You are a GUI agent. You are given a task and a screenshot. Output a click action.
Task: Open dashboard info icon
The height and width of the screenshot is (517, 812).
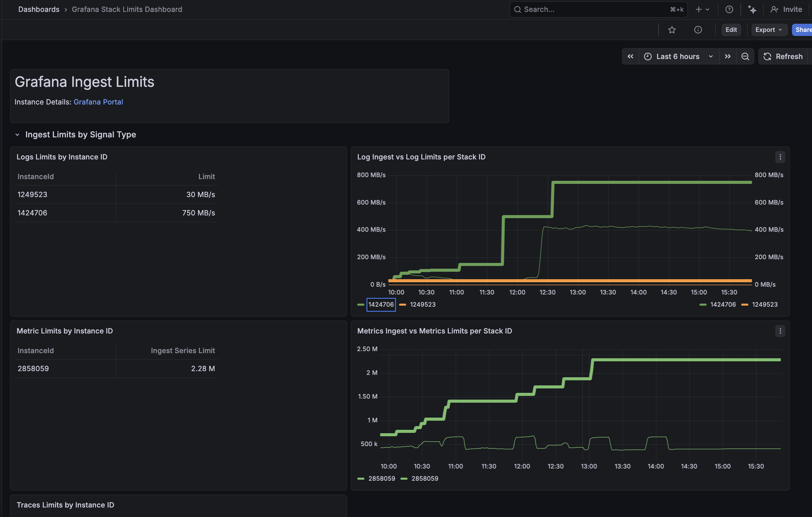pyautogui.click(x=698, y=30)
